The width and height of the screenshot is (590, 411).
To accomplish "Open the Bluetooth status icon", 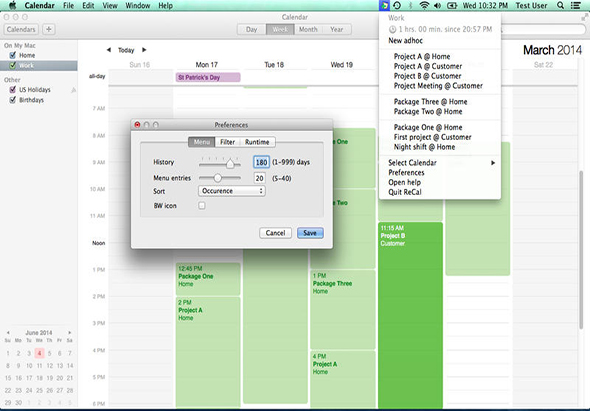I will point(411,5).
